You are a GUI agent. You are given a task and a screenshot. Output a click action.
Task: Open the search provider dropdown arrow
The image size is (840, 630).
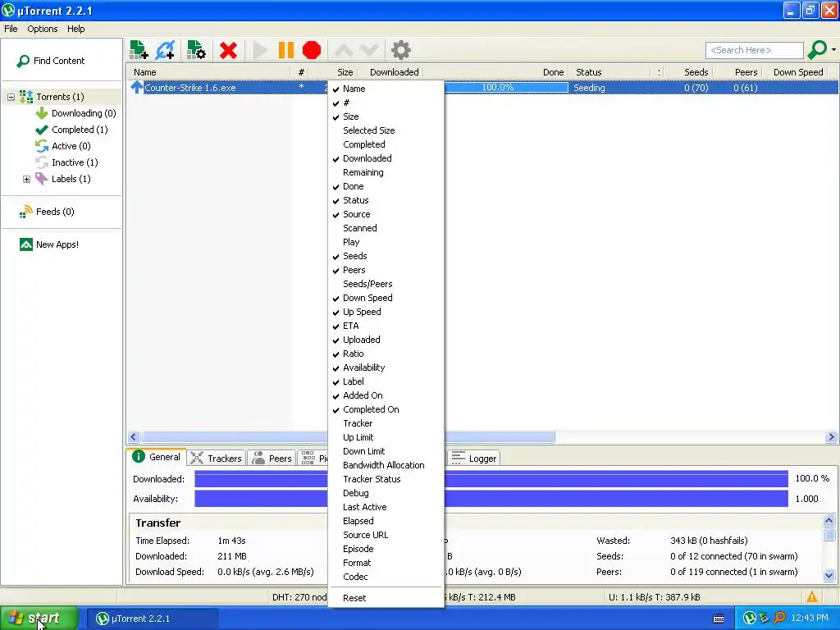pyautogui.click(x=833, y=50)
